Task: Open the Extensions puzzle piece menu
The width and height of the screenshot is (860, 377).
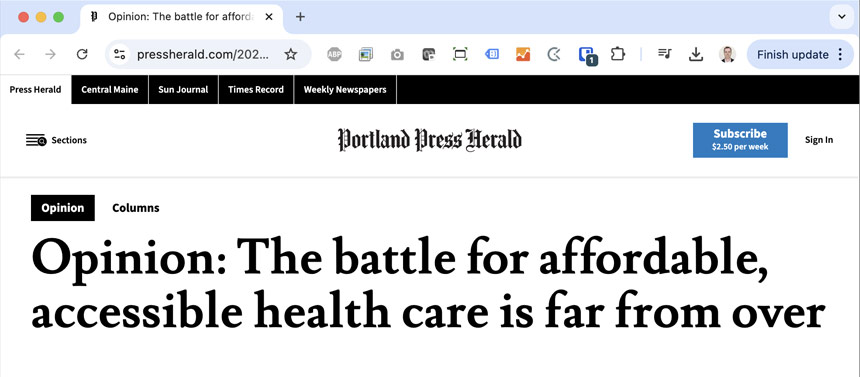Action: coord(618,54)
